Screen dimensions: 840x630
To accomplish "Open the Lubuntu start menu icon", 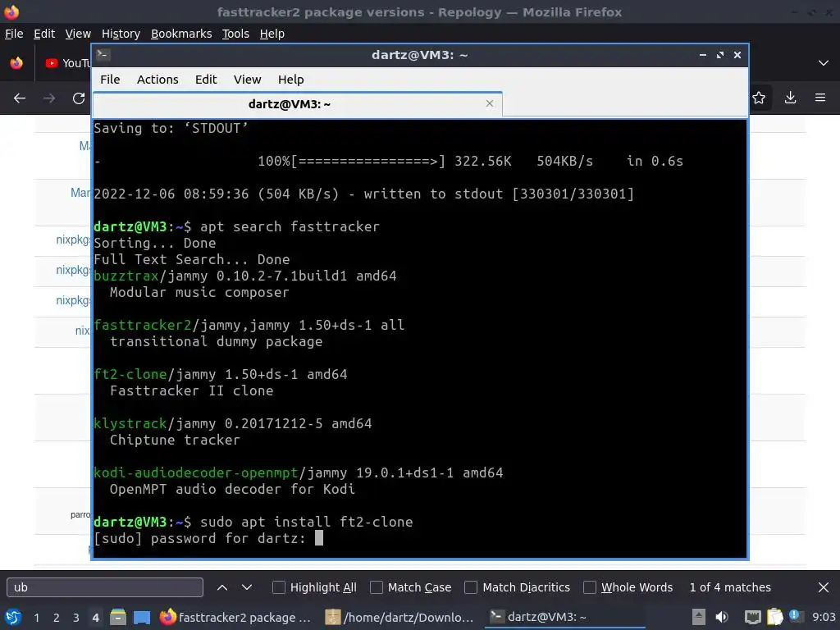I will point(13,617).
